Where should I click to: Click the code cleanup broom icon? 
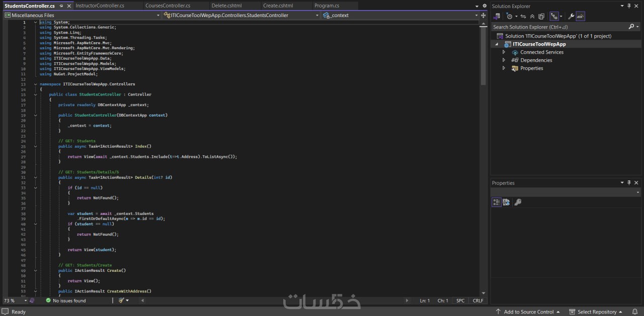coord(121,300)
